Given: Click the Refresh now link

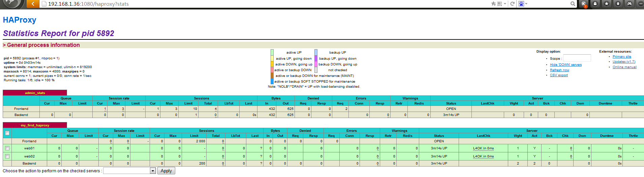Looking at the screenshot, I should [x=559, y=70].
